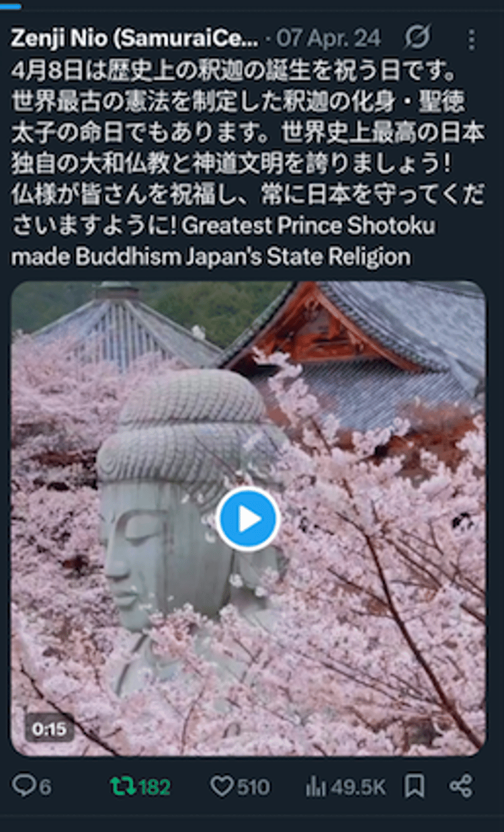Undo the green repost icon

(120, 786)
